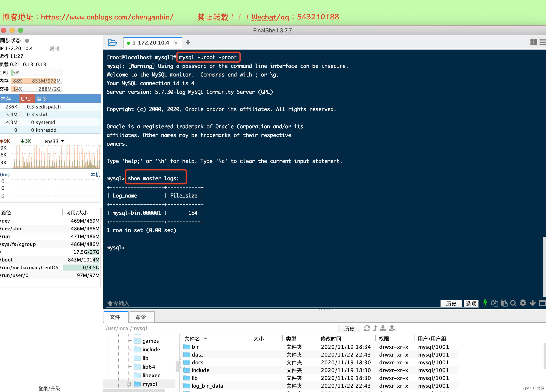Close the 172.20.10.4 session tab
This screenshot has width=546, height=392.
(176, 43)
